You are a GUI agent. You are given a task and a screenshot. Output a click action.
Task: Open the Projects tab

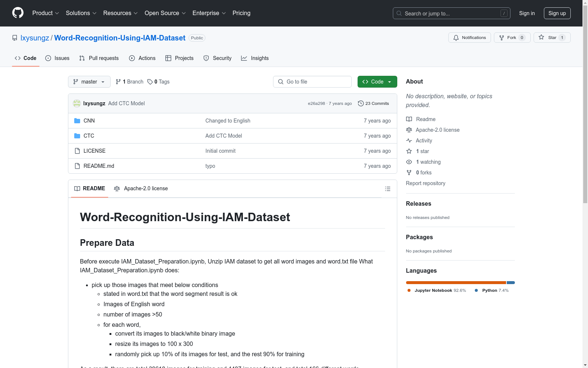pyautogui.click(x=179, y=58)
